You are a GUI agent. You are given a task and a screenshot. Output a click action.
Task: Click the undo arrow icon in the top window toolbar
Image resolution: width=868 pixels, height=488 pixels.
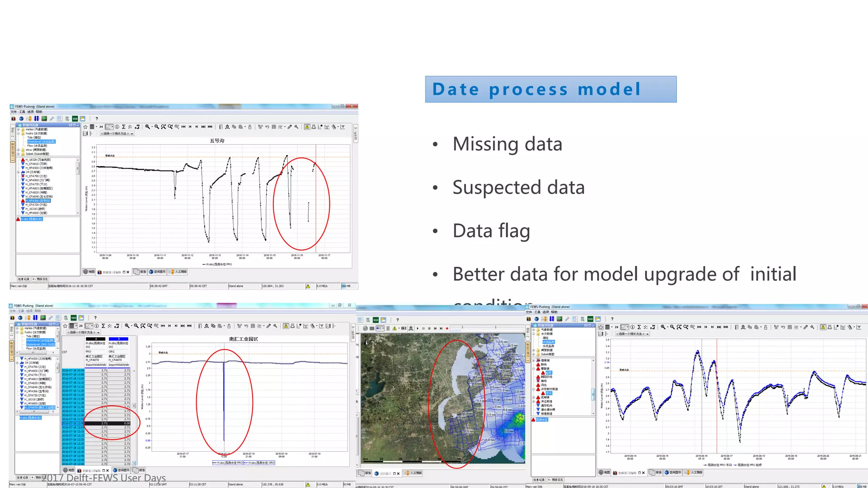(267, 127)
